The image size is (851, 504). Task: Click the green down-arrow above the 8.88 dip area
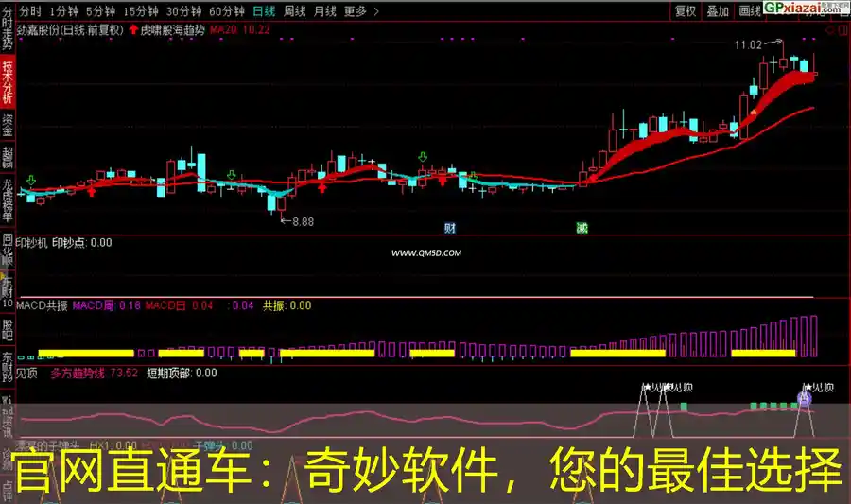[x=232, y=175]
